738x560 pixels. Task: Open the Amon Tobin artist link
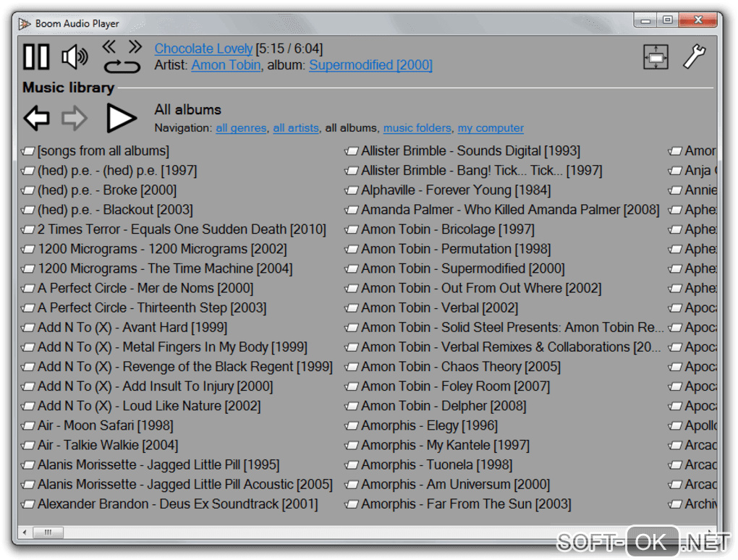226,65
